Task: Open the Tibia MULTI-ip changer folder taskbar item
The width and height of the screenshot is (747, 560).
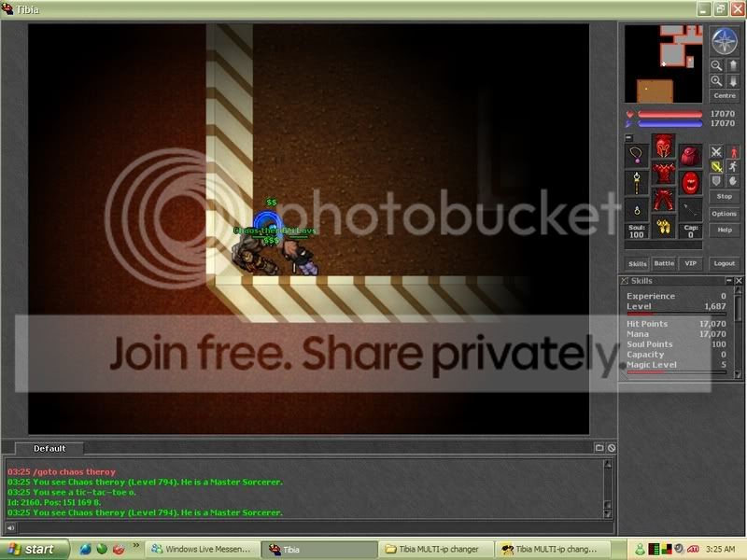Action: click(x=435, y=549)
